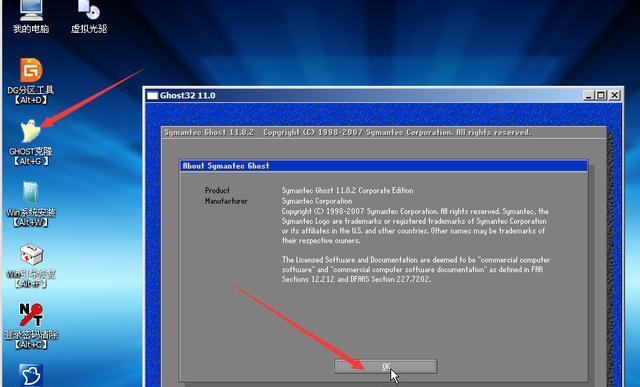
Task: Open the Win system install icon
Action: (x=31, y=193)
